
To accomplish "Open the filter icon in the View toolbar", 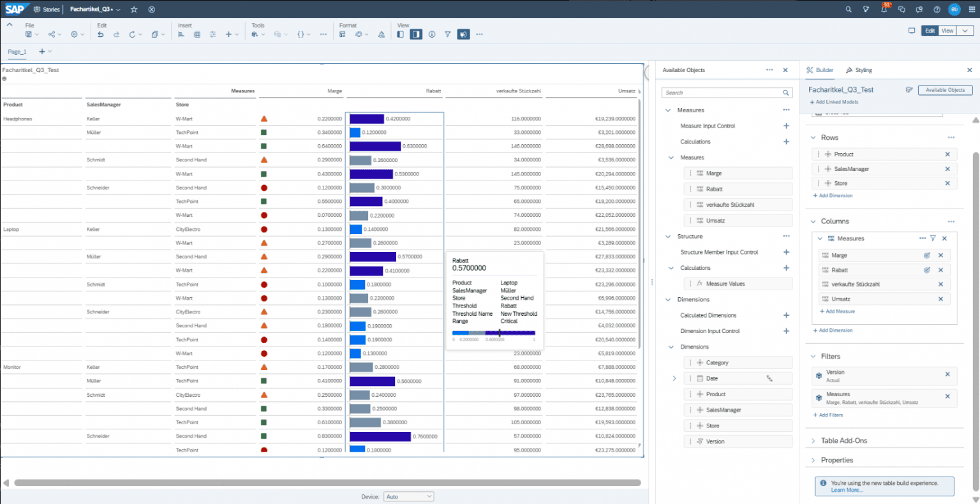I will pyautogui.click(x=449, y=34).
